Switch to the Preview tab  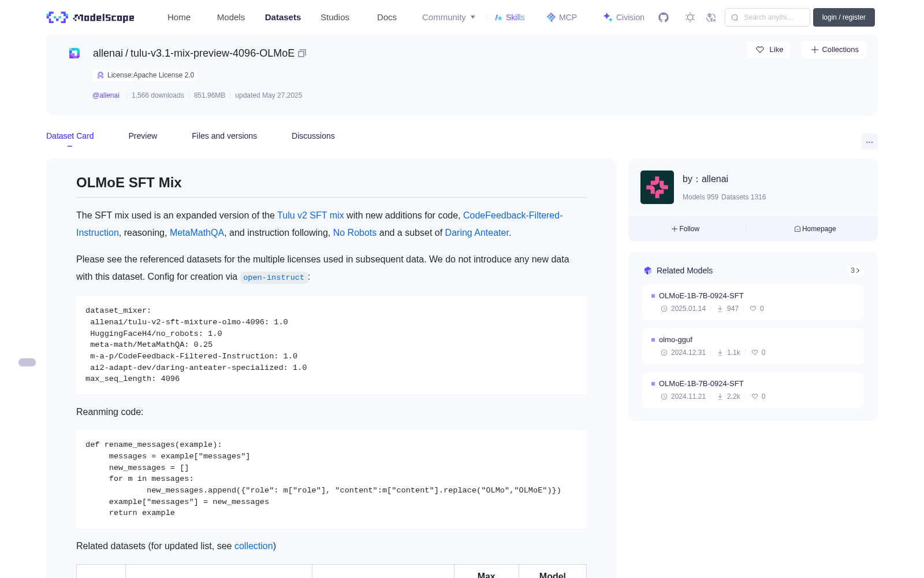tap(143, 136)
